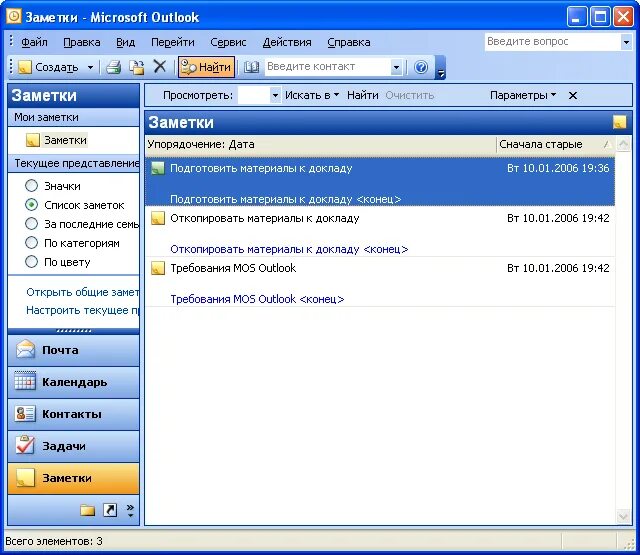
Task: Click the Заметки navigation pane button
Action: pos(73,478)
